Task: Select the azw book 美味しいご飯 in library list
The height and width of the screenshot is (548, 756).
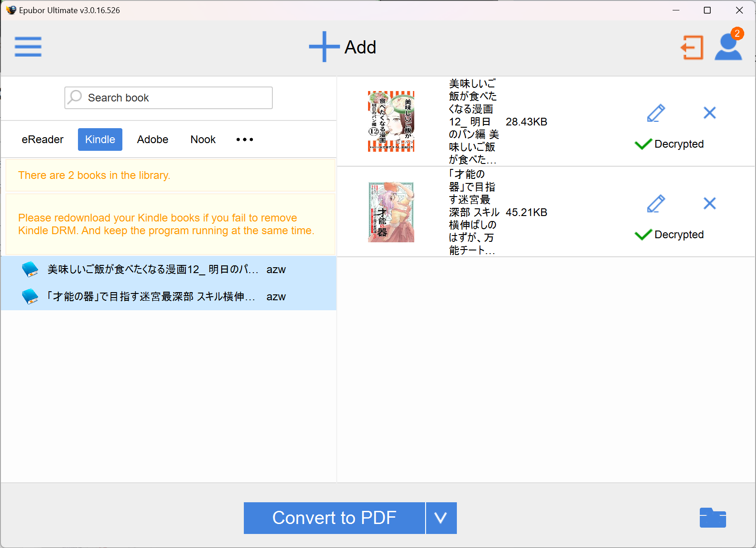Action: click(154, 269)
